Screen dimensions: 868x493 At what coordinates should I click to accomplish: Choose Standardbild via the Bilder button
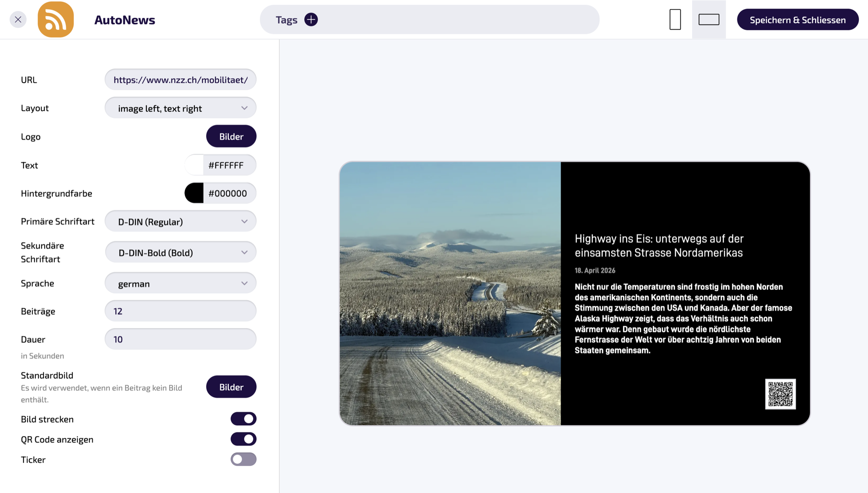click(231, 387)
